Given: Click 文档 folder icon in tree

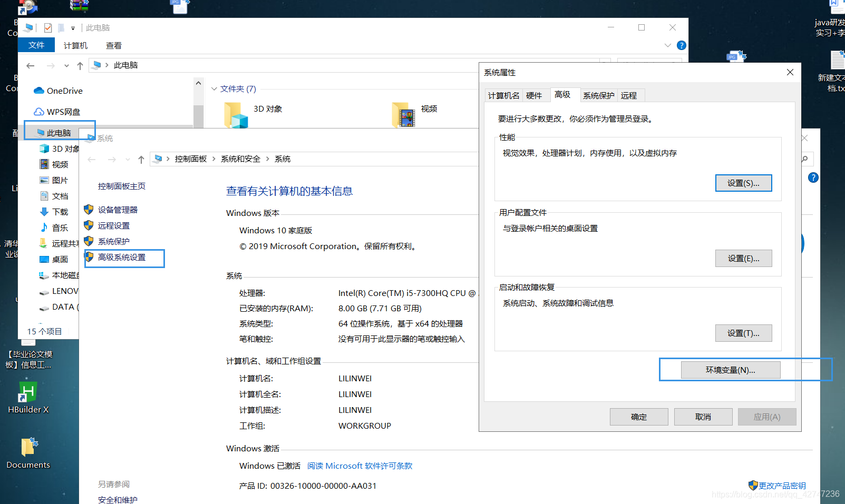Looking at the screenshot, I should tap(44, 196).
